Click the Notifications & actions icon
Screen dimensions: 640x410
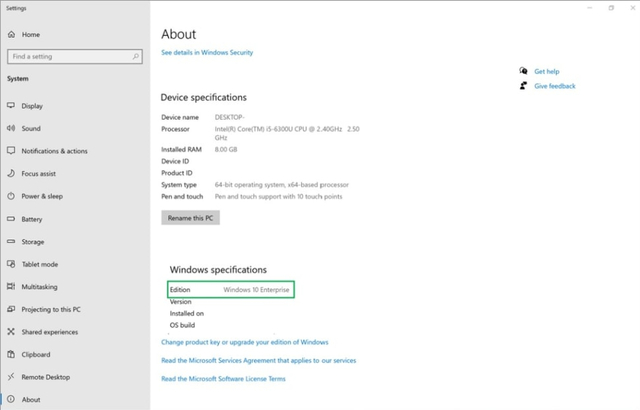tap(11, 151)
